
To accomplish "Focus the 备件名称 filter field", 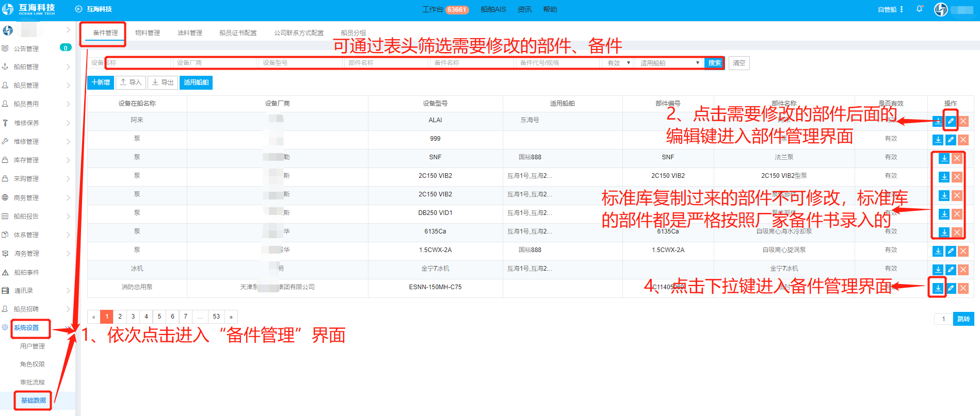I will click(x=472, y=63).
